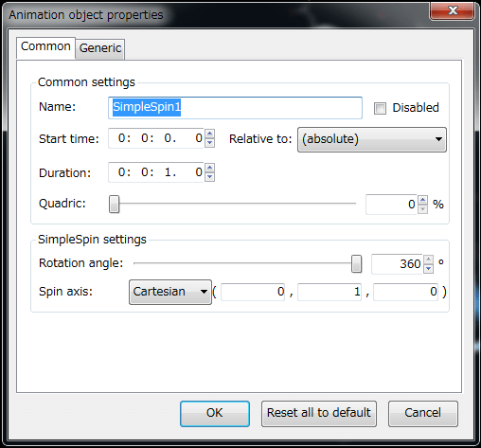Decrease Duration with the down arrow
The width and height of the screenshot is (481, 448).
coord(210,177)
